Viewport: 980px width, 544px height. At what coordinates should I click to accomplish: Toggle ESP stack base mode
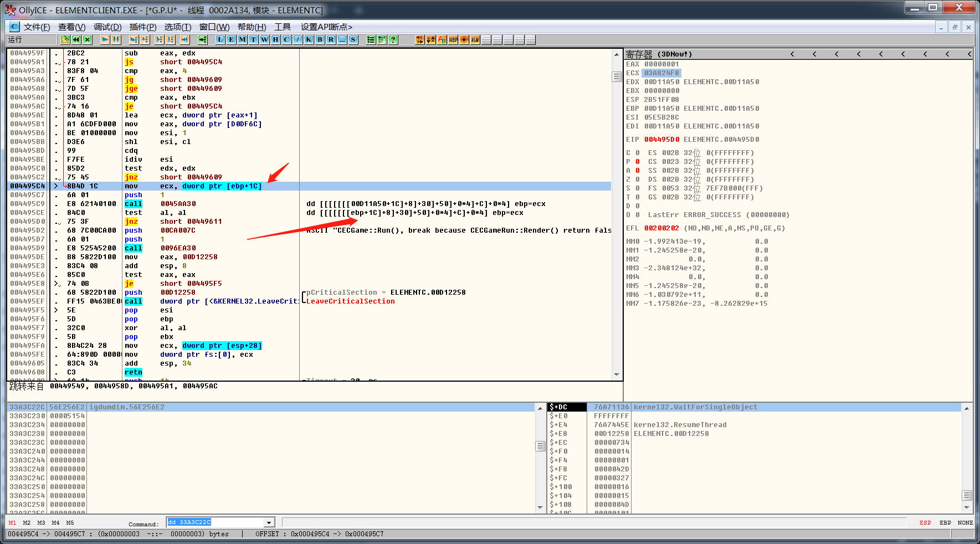click(925, 522)
